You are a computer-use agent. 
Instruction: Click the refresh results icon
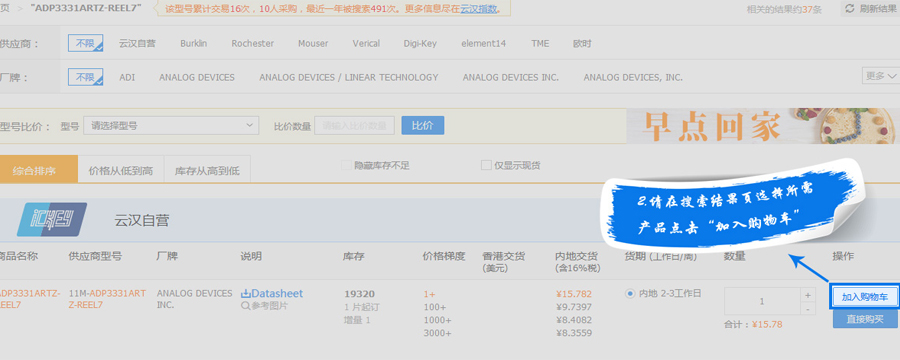(x=850, y=9)
